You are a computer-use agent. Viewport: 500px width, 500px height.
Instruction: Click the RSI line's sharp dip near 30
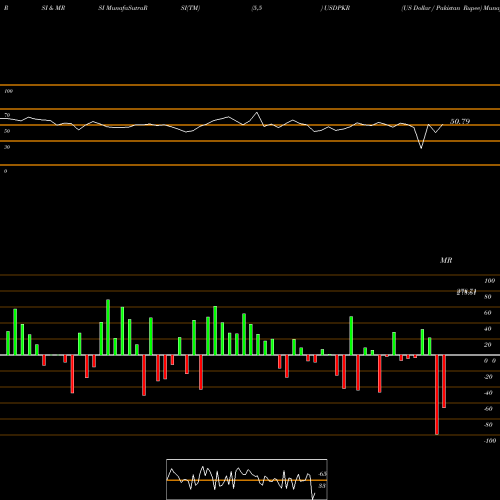[x=421, y=148]
